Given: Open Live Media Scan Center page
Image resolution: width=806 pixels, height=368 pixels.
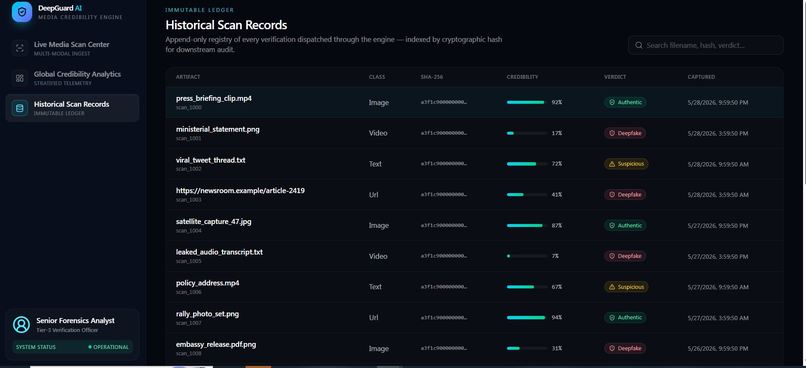Looking at the screenshot, I should click(72, 48).
